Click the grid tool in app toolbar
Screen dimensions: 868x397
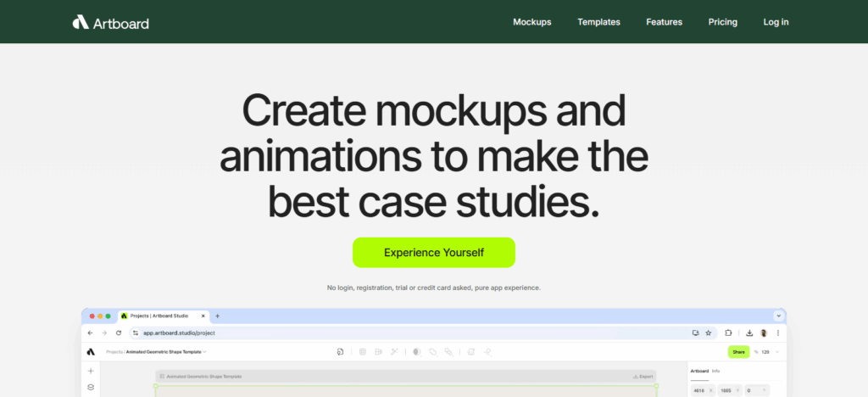pos(363,351)
